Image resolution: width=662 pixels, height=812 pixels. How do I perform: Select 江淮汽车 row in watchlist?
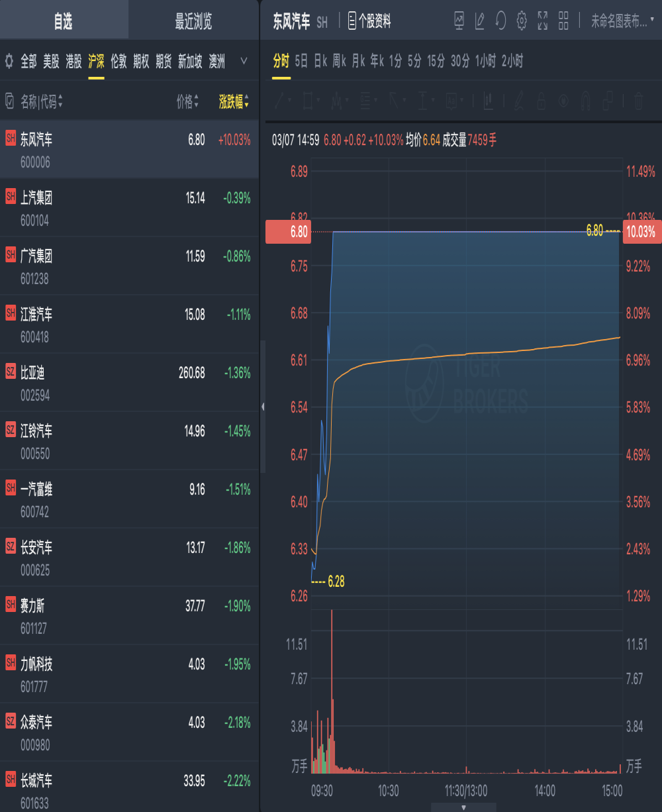click(x=129, y=324)
